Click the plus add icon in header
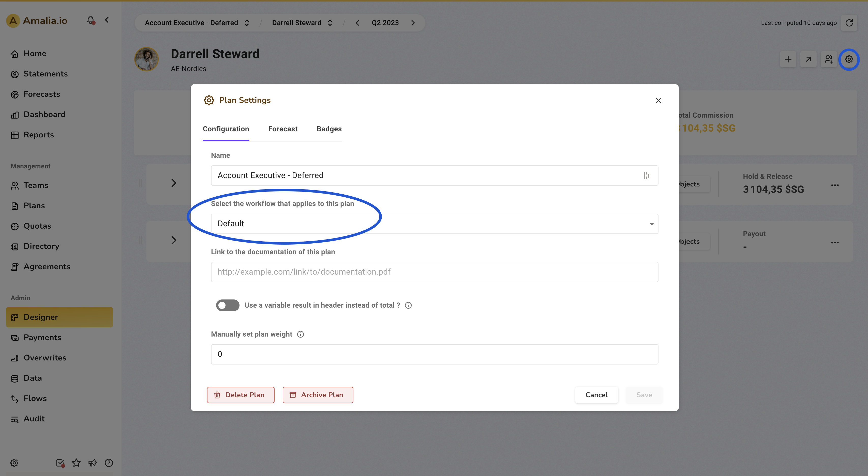This screenshot has width=868, height=476. click(x=788, y=60)
